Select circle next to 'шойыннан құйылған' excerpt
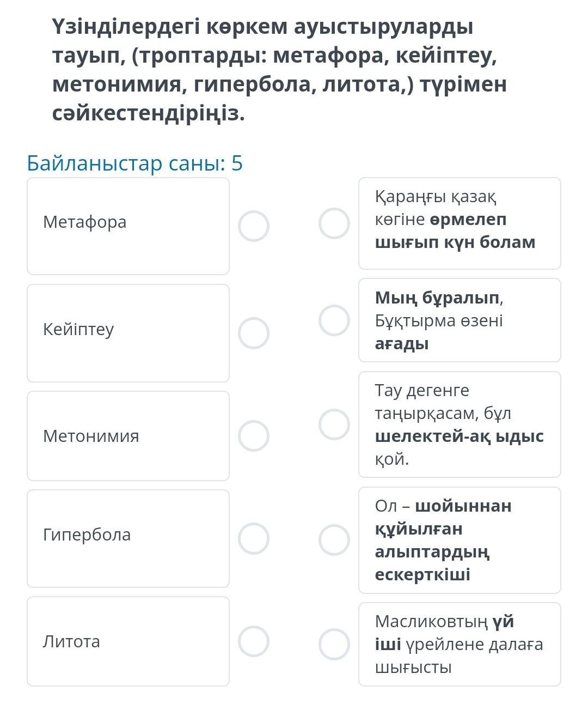 [334, 540]
